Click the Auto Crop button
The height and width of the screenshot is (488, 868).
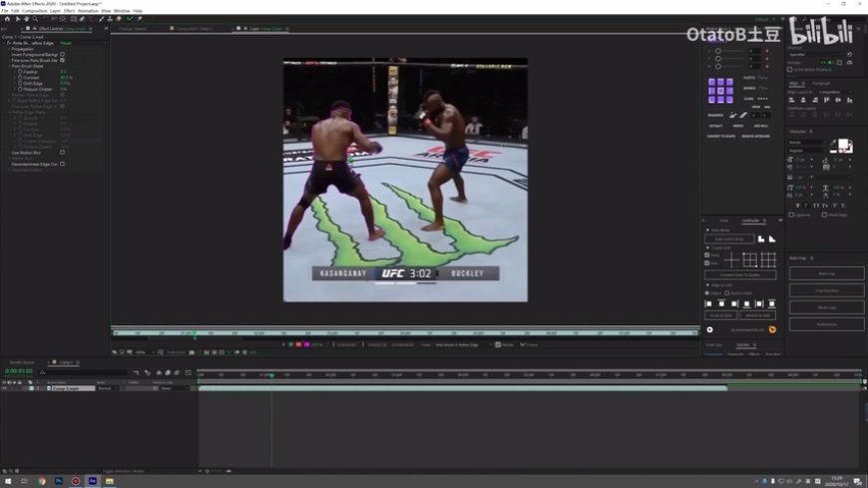pyautogui.click(x=826, y=273)
